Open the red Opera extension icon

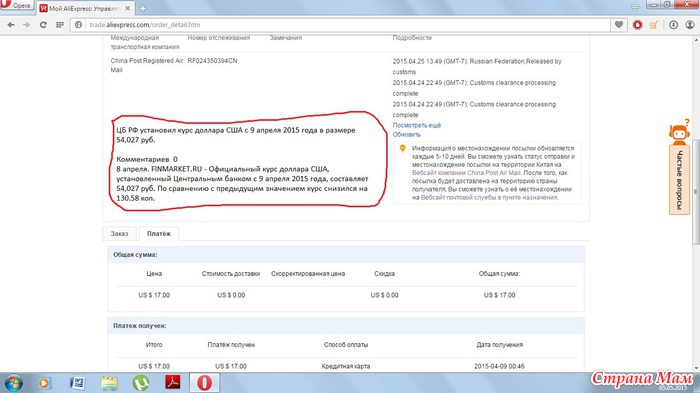pyautogui.click(x=638, y=25)
